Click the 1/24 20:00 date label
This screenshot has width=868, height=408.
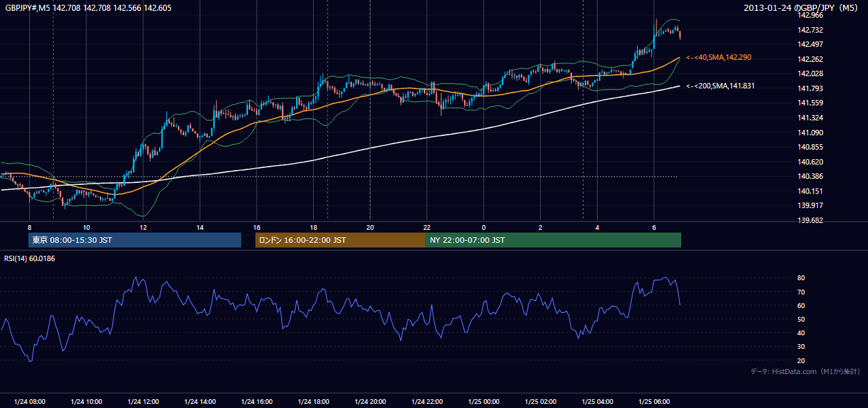coord(370,402)
